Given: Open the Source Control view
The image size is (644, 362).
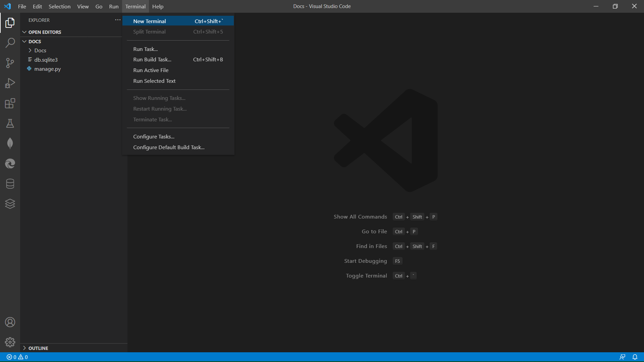Looking at the screenshot, I should coord(10,63).
